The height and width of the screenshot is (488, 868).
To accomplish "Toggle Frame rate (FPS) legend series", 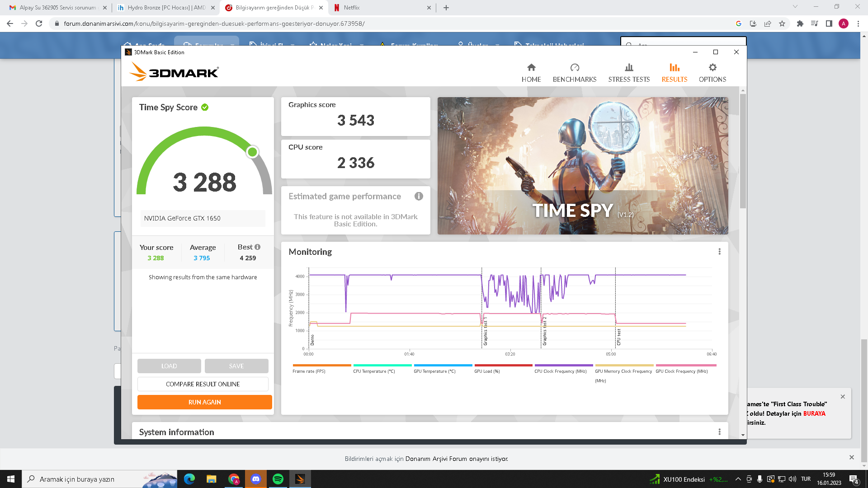I will coord(321,369).
